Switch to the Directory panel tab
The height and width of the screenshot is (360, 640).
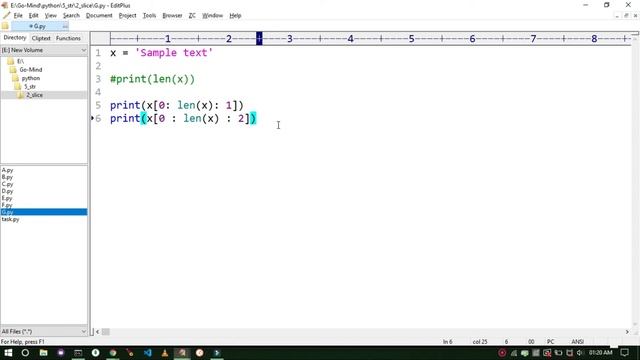(15, 38)
